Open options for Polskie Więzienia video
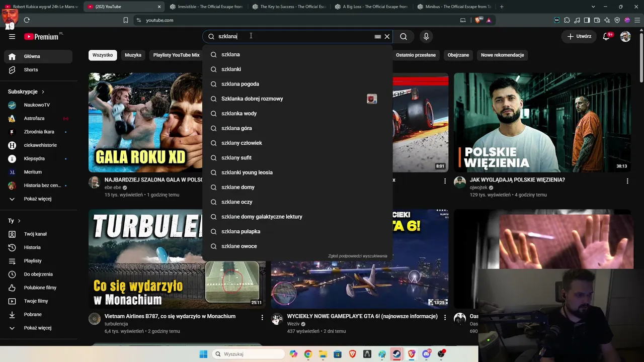The image size is (644, 362). [627, 181]
